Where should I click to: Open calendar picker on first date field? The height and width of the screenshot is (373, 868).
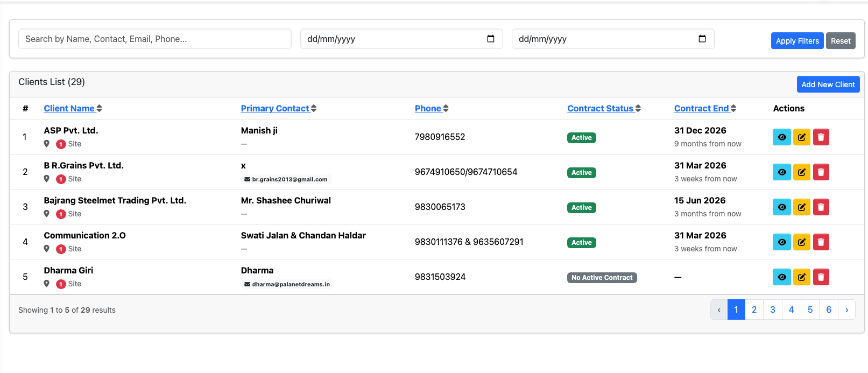(490, 39)
